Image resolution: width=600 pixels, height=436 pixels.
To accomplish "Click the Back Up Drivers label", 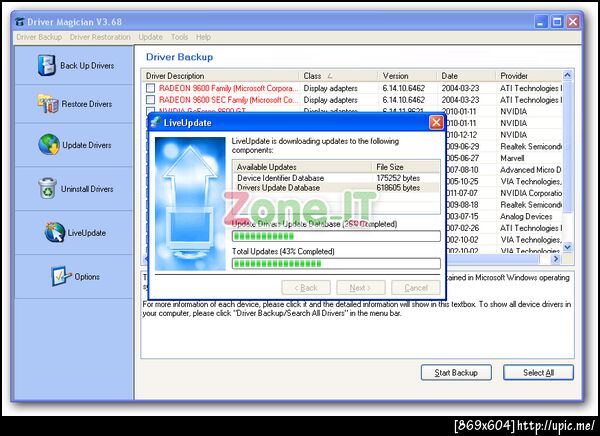I will 87,65.
